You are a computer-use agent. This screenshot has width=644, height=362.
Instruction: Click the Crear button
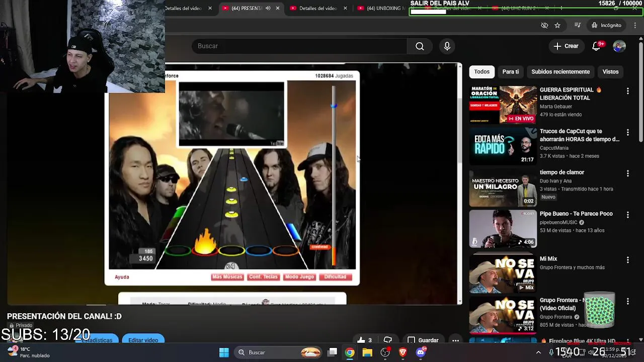pos(566,46)
